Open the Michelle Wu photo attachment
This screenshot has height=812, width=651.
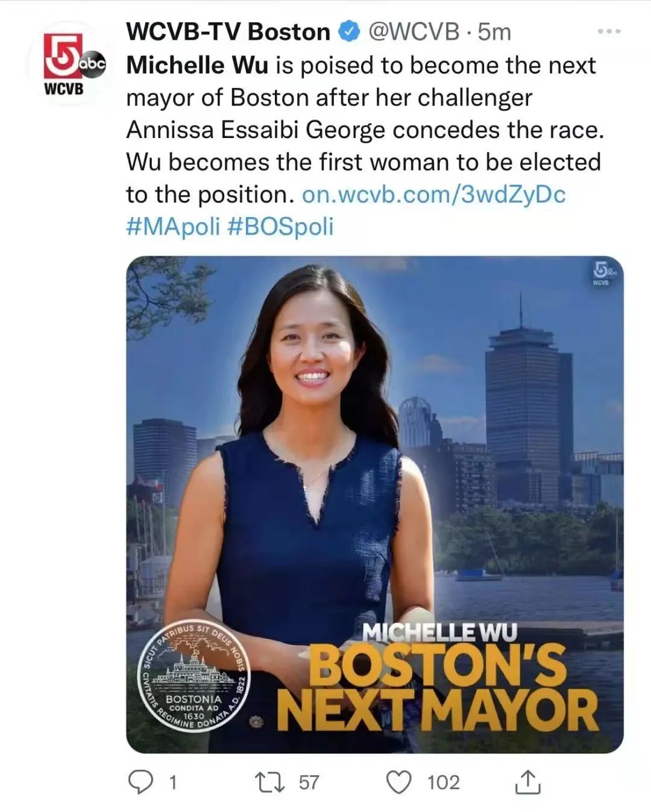point(374,505)
